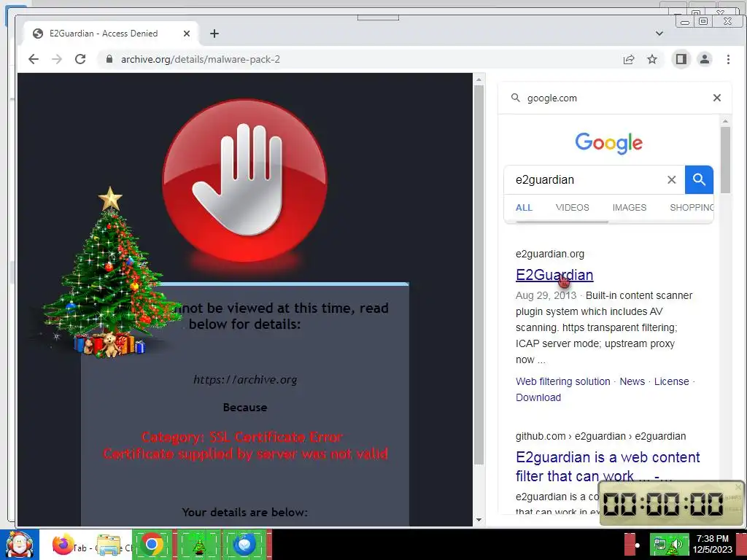747x560 pixels.
Task: Open the Santa Start button
Action: (x=20, y=544)
